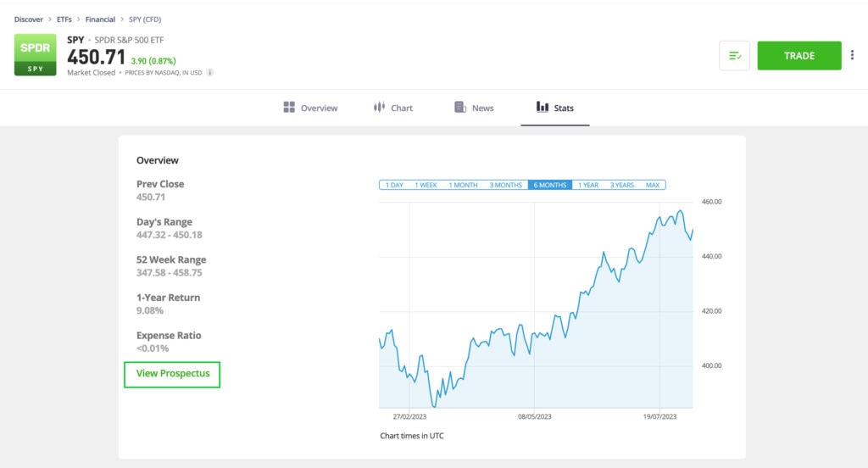Switch to the Chart tab
This screenshot has height=468, width=868.
click(393, 108)
